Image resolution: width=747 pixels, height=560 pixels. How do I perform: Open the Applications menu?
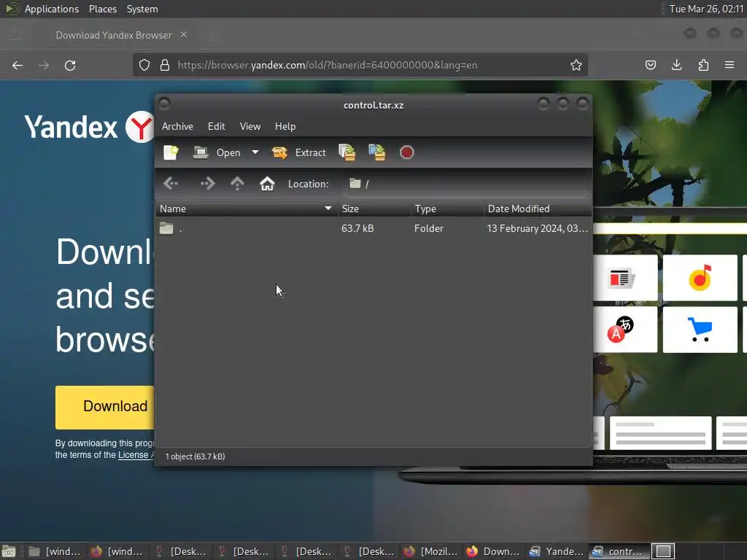tap(52, 9)
